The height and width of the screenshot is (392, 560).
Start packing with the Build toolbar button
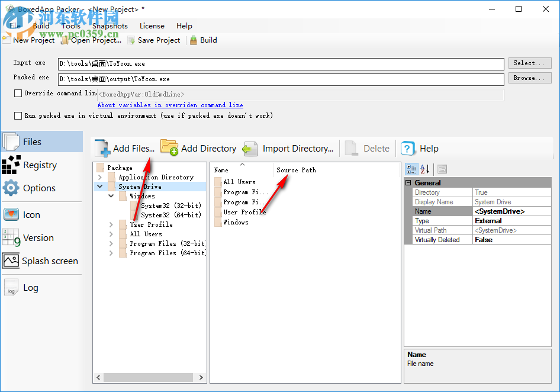[203, 40]
